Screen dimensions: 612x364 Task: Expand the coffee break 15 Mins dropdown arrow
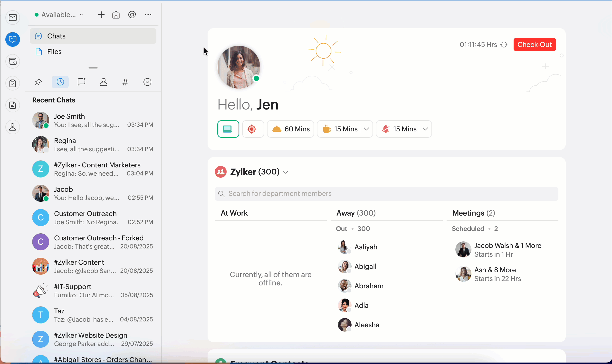pyautogui.click(x=366, y=129)
